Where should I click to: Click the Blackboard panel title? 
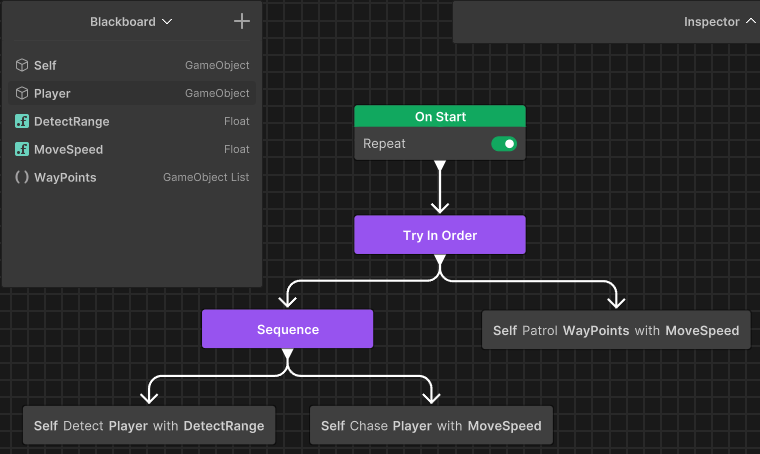click(x=123, y=22)
